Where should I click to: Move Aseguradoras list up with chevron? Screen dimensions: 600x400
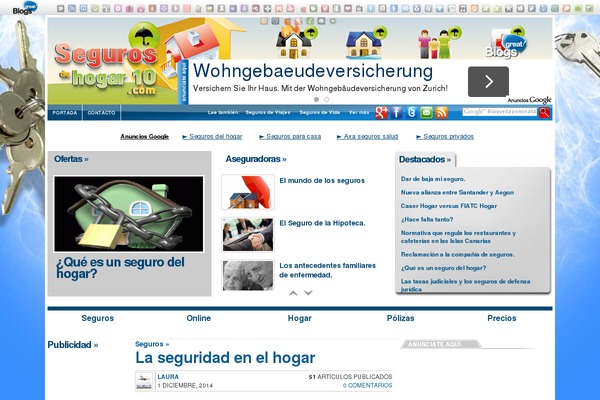click(293, 293)
